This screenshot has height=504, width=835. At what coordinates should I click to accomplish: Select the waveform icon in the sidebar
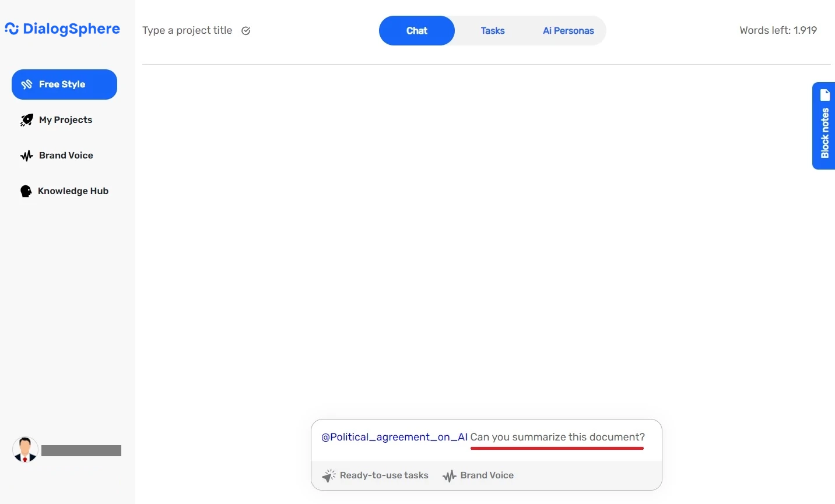coord(26,156)
